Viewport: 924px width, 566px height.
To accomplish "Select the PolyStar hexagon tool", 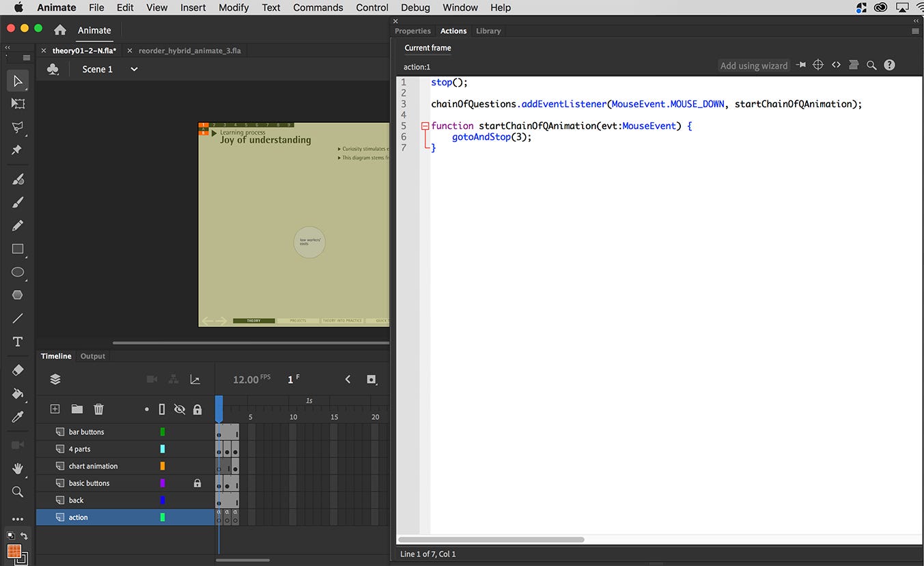I will coord(18,295).
